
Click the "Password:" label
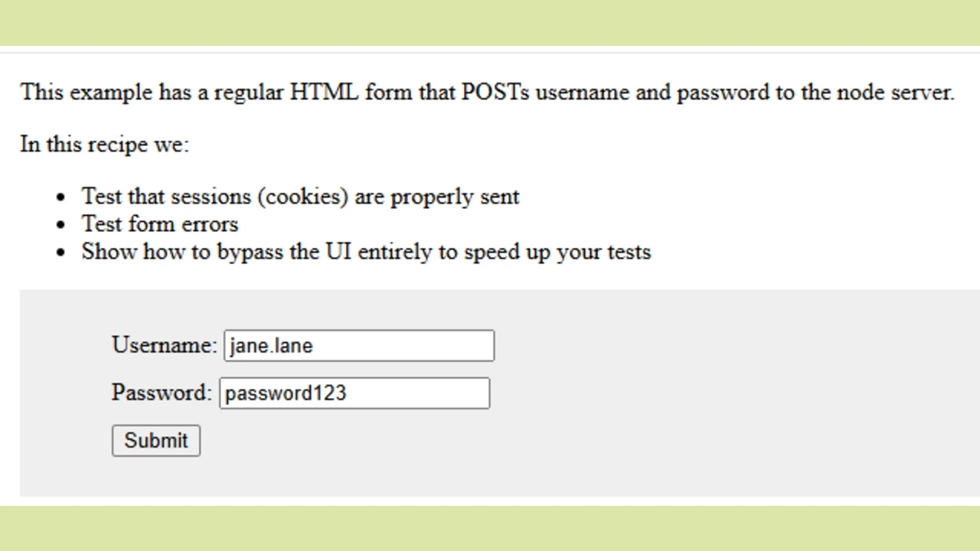[x=161, y=393]
